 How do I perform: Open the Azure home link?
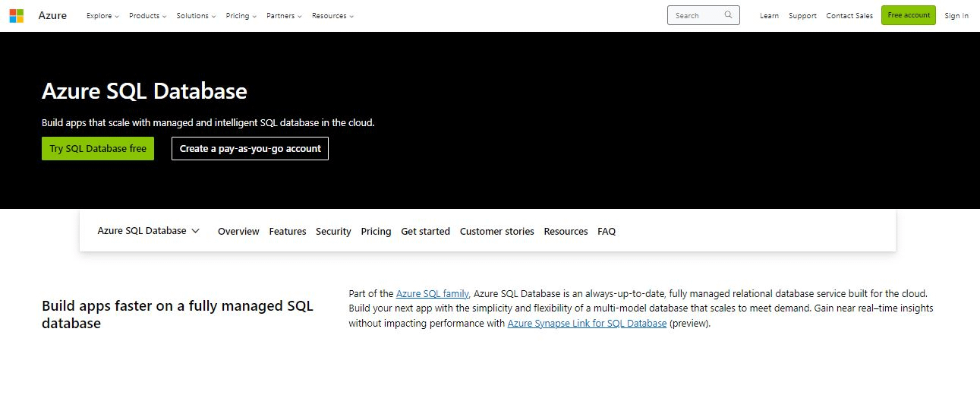pos(52,15)
